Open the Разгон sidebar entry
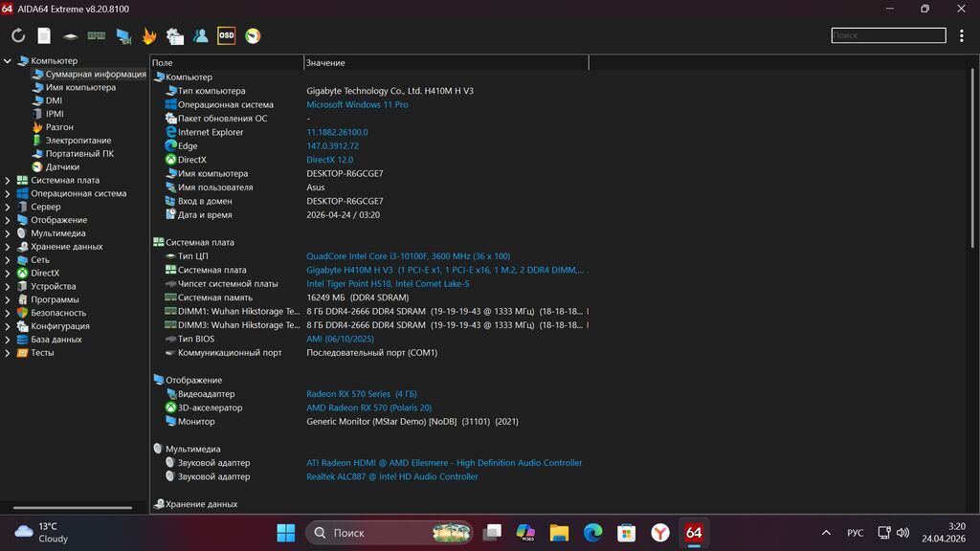This screenshot has width=980, height=551. coord(59,127)
